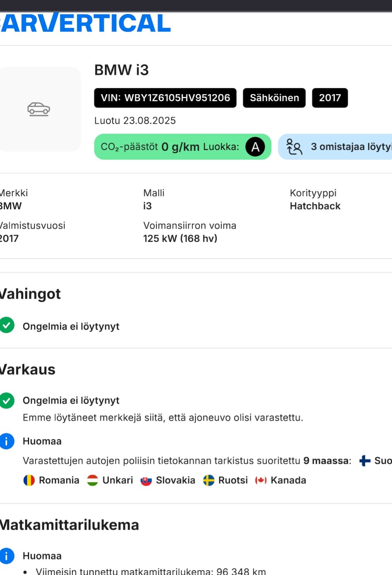Click the 'Slovakia' country label
This screenshot has height=575, width=392.
point(175,480)
